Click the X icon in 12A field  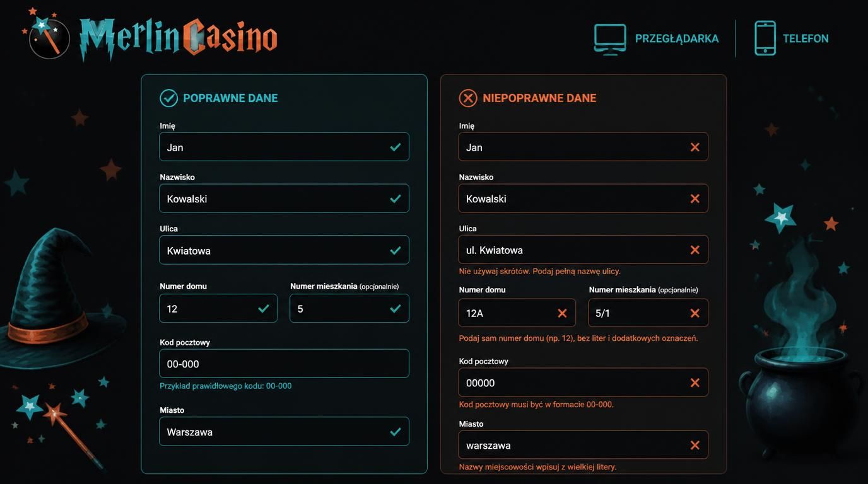click(x=563, y=313)
